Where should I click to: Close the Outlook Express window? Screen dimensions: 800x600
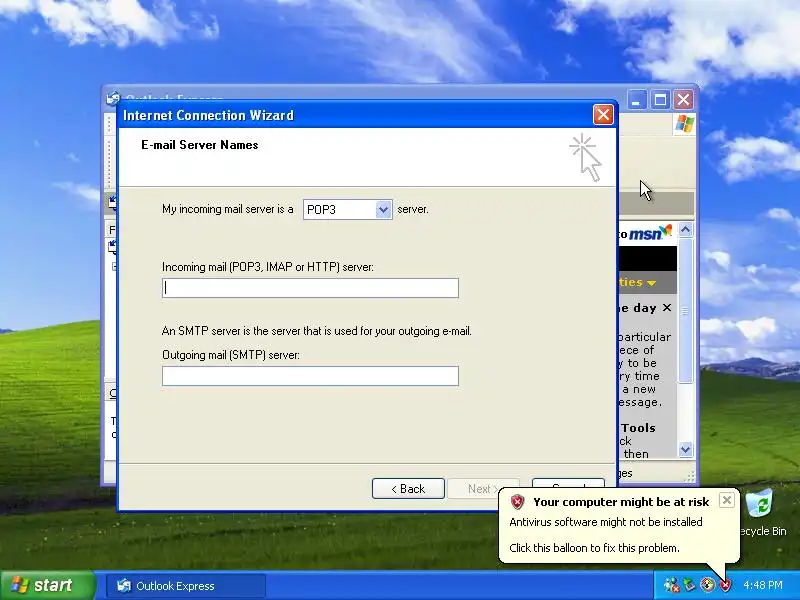pyautogui.click(x=684, y=99)
